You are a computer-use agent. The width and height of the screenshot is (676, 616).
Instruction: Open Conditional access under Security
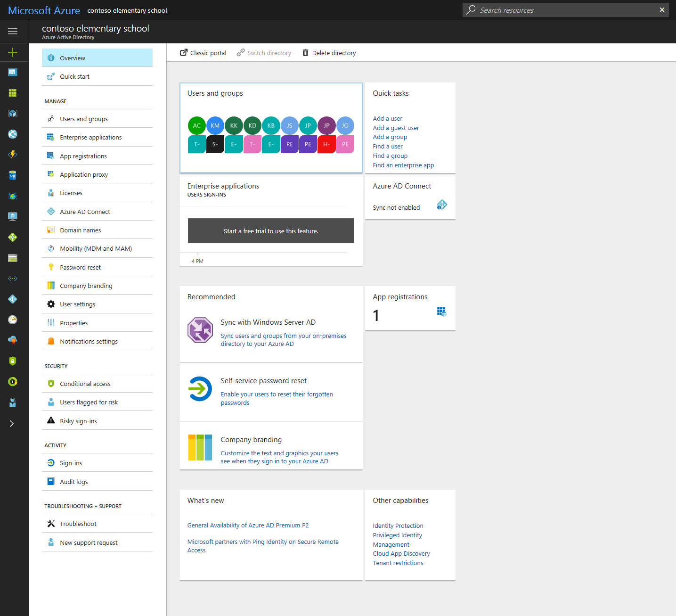(x=97, y=384)
